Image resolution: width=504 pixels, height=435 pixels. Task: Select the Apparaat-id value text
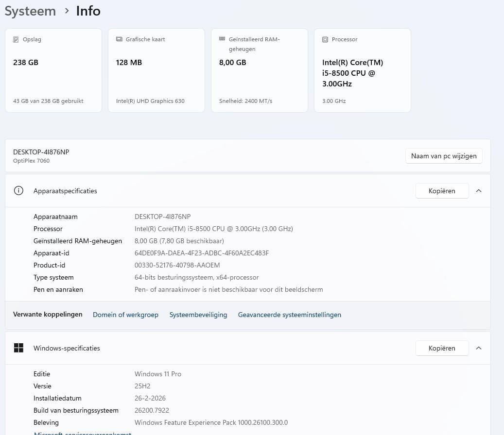point(202,253)
